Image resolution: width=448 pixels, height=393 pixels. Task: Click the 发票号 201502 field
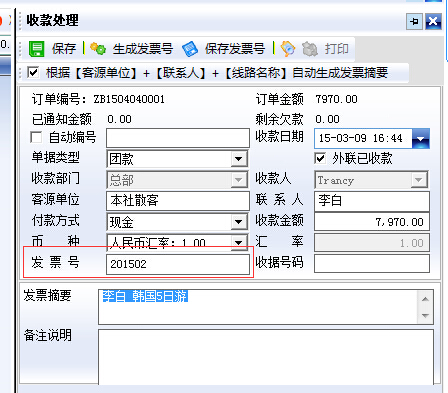[178, 264]
